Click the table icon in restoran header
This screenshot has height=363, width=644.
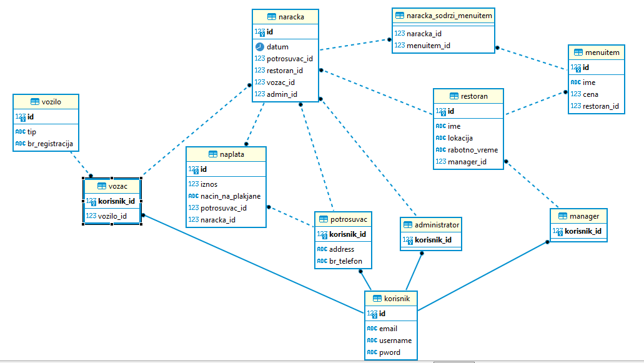coord(454,96)
